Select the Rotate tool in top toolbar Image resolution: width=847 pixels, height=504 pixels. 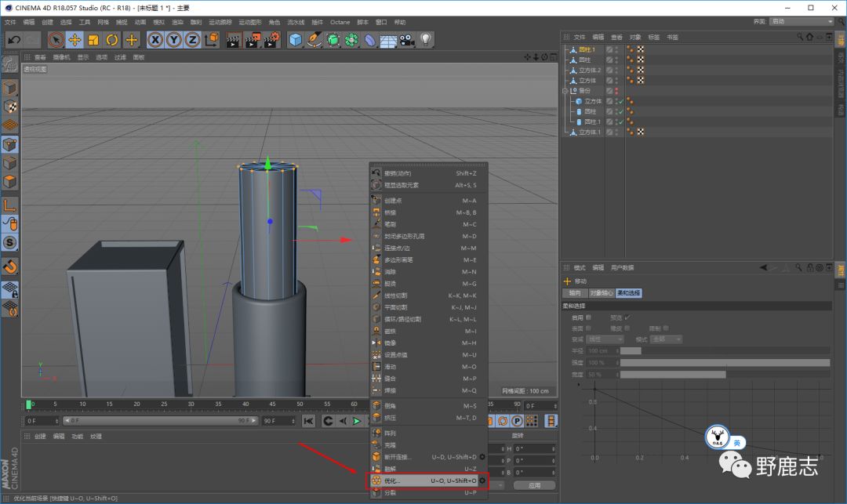coord(112,40)
